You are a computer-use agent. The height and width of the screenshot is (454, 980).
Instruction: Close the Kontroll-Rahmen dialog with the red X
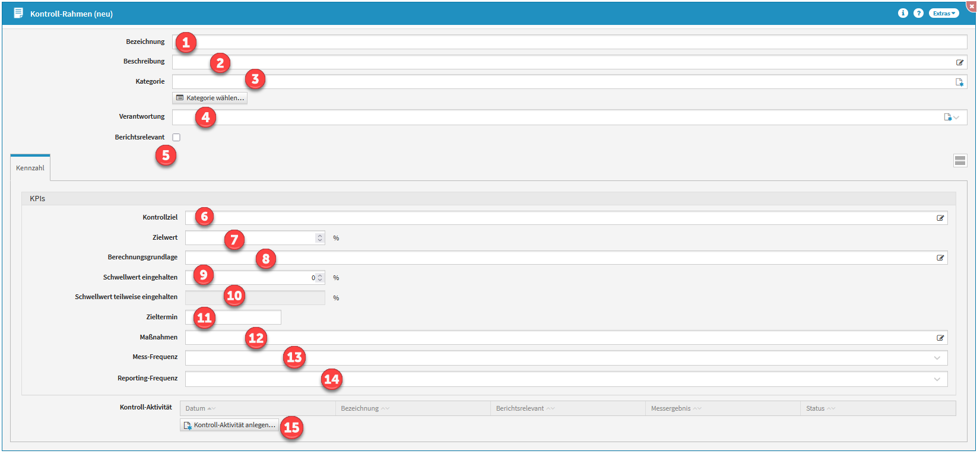click(x=972, y=5)
